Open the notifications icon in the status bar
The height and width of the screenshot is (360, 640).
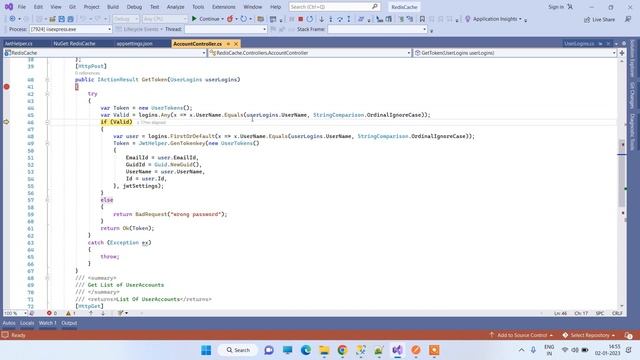click(629, 335)
